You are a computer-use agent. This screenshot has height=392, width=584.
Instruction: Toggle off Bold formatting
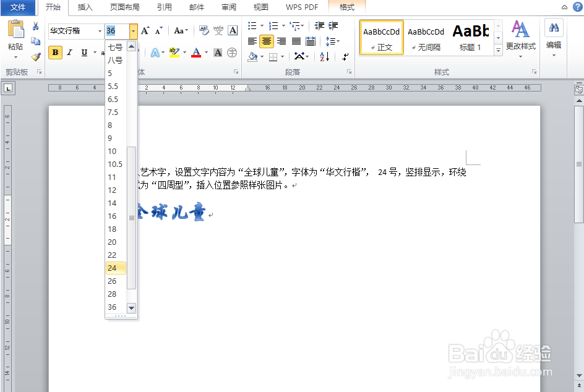pyautogui.click(x=55, y=53)
